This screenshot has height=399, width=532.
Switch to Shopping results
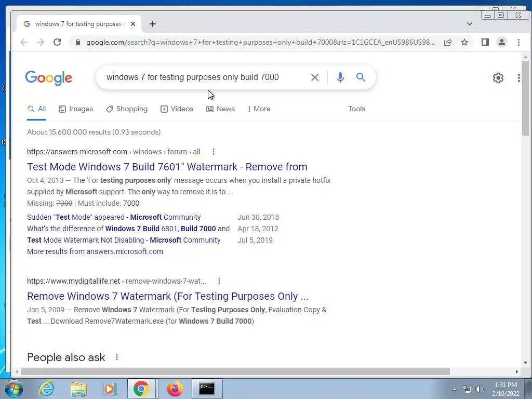click(x=127, y=109)
